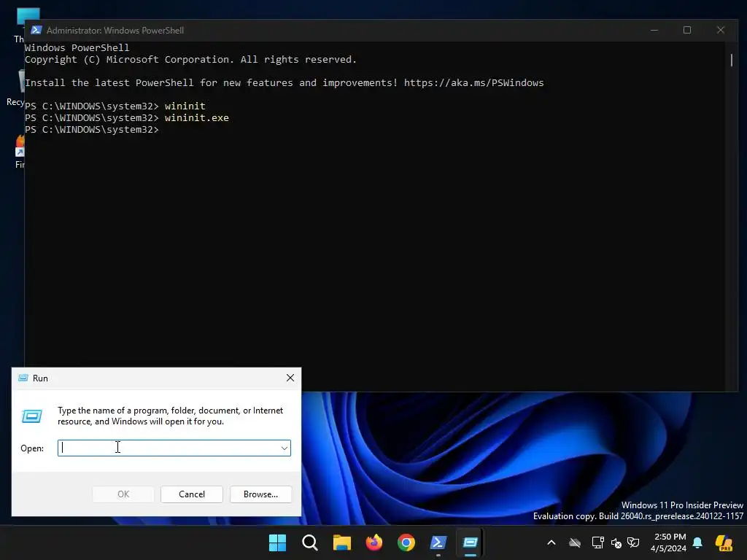The height and width of the screenshot is (560, 747).
Task: Click the cloud sync tray icon
Action: 575,542
